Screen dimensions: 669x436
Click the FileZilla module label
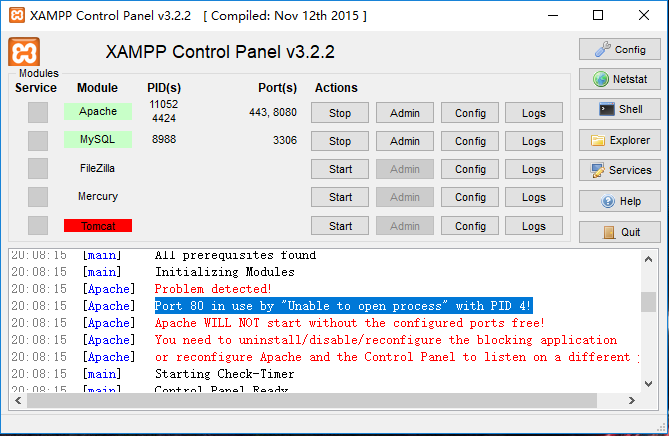(97, 169)
